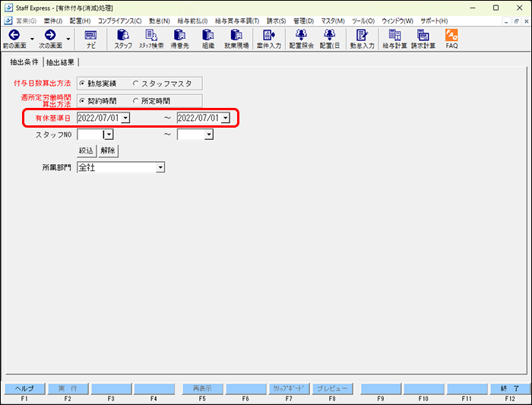Click the スタッフNO start input field

click(90, 134)
